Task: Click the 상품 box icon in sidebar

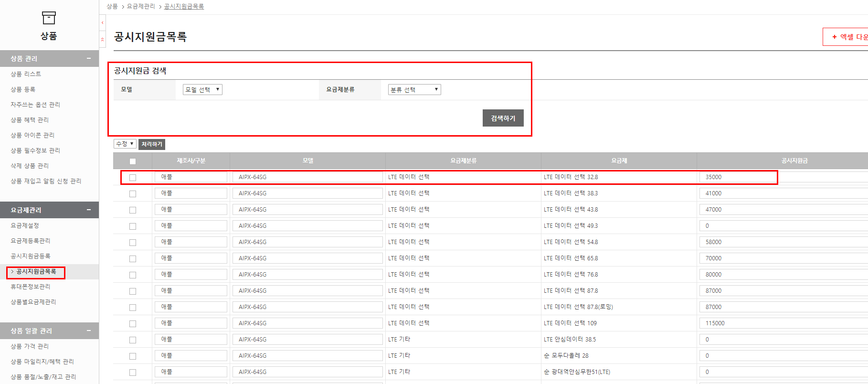Action: (49, 18)
